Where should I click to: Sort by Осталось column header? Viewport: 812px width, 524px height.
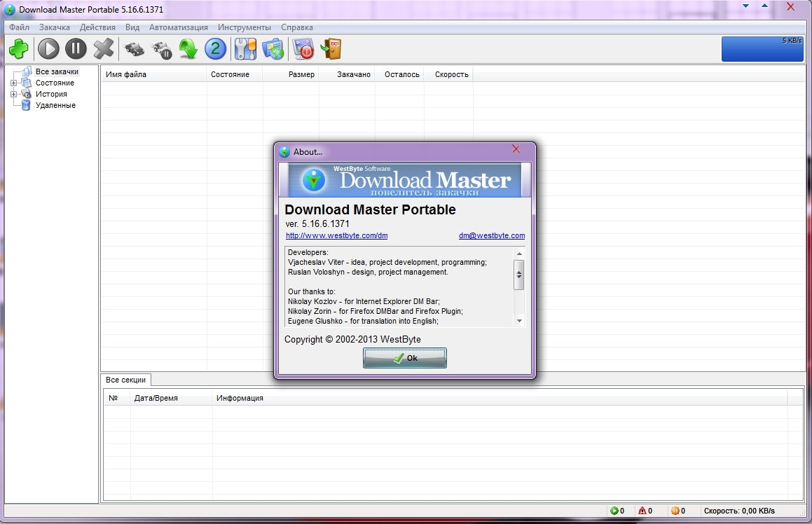pyautogui.click(x=400, y=74)
